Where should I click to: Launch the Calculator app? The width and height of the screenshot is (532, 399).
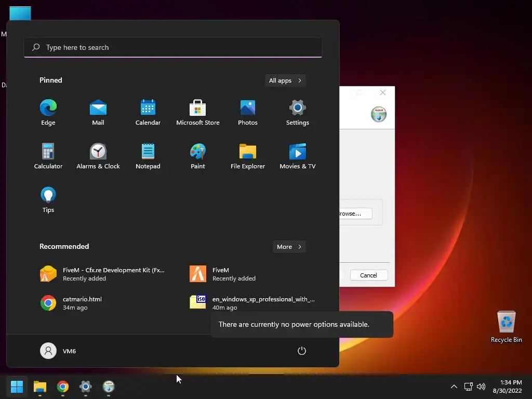point(48,156)
